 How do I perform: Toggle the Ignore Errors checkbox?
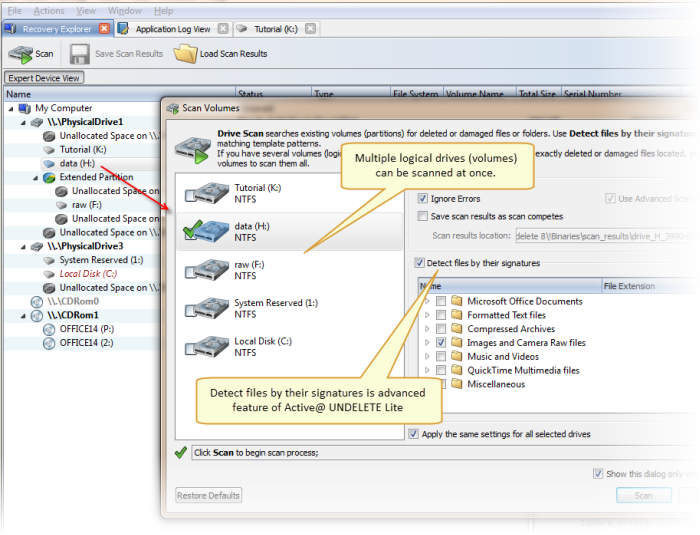point(422,198)
